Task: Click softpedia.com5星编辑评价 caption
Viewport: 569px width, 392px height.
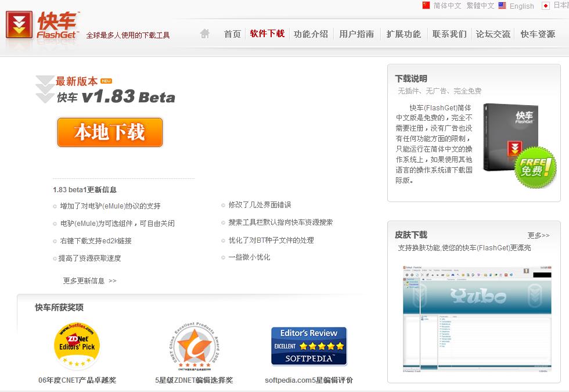Action: (309, 380)
